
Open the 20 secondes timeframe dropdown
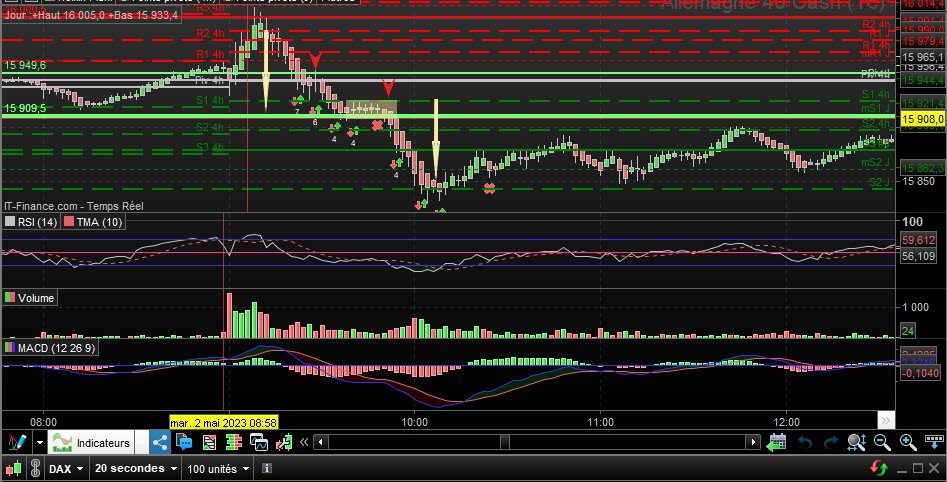(135, 469)
